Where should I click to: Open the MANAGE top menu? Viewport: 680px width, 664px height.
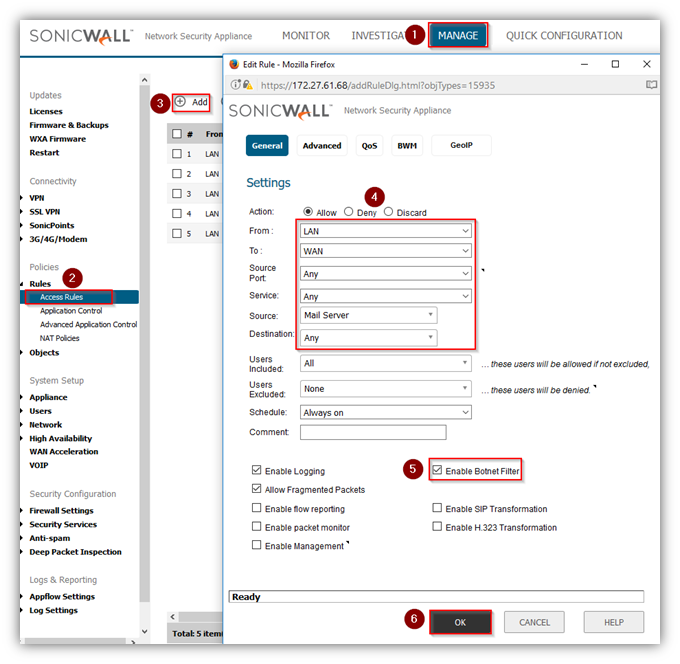click(x=458, y=36)
